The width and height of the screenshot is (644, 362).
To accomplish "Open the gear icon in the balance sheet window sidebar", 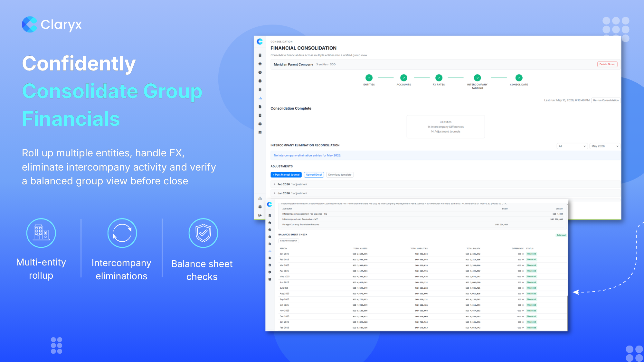I will [270, 272].
